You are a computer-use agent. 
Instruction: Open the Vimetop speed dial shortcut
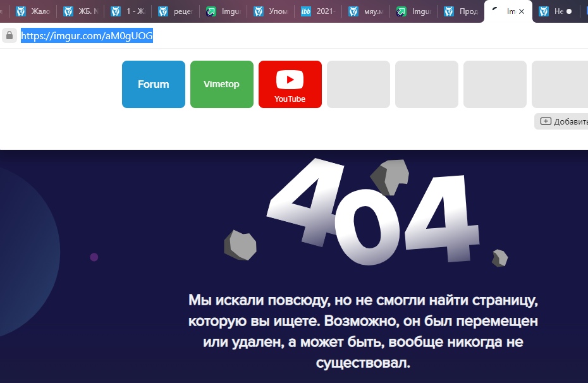221,84
